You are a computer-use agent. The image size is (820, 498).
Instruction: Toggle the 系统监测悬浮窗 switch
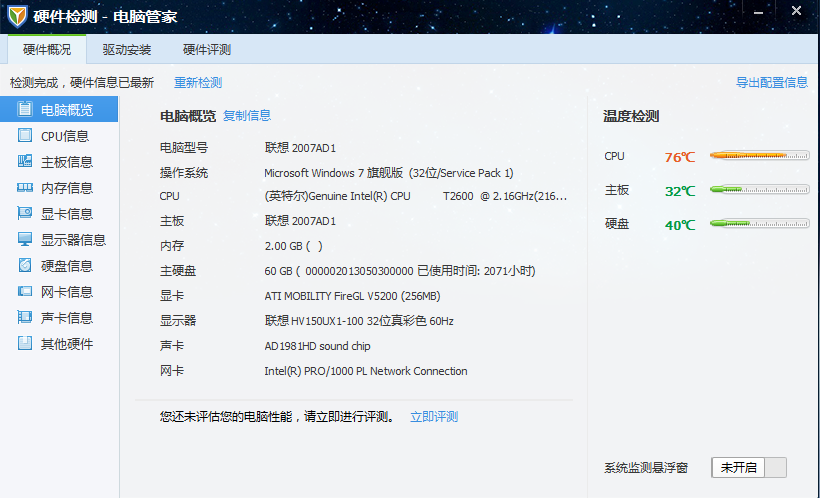749,467
